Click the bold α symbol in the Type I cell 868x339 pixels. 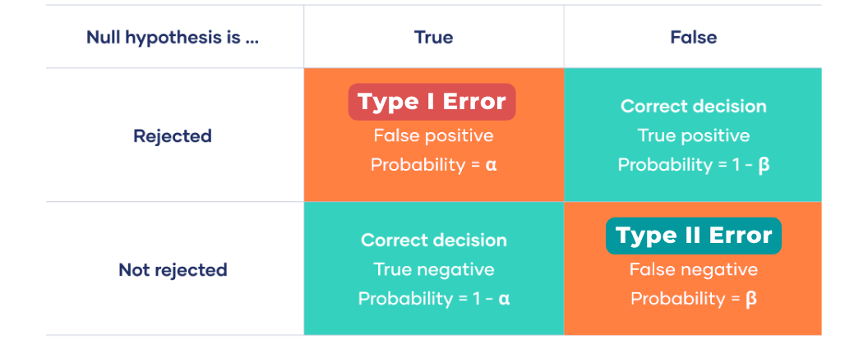[491, 165]
